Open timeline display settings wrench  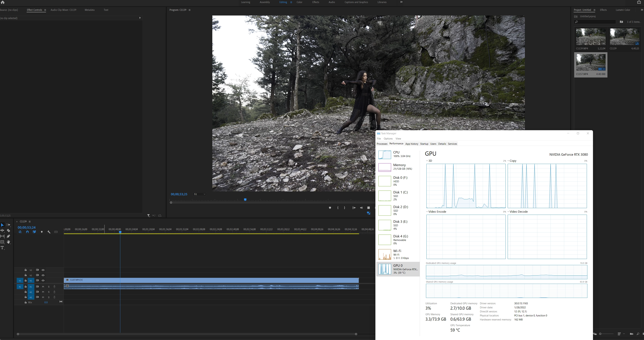pos(49,232)
